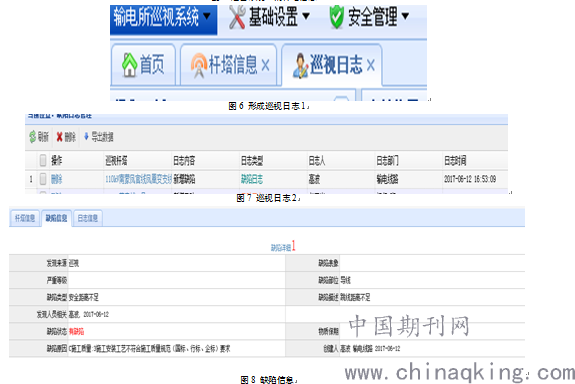The height and width of the screenshot is (384, 575).
Task: Close the 巡视日志 tab
Action: tap(371, 66)
